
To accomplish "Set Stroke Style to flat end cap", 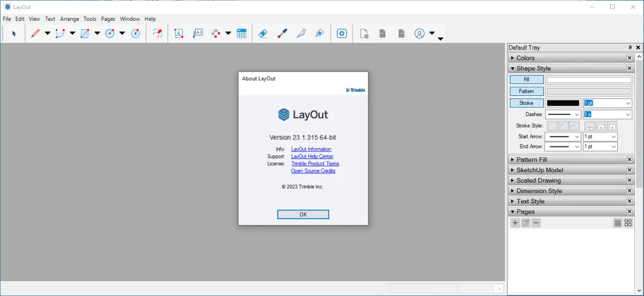I will tap(590, 126).
